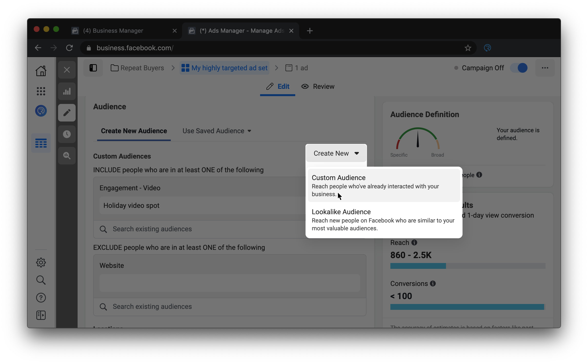Image resolution: width=588 pixels, height=364 pixels.
Task: Choose Lookalike Audience from the menu
Action: (x=384, y=220)
